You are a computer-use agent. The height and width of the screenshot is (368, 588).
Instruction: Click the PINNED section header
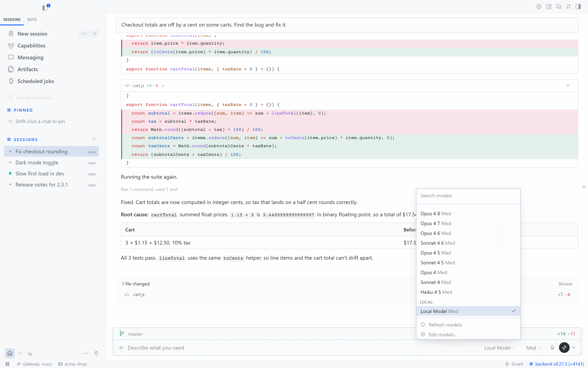tap(23, 110)
